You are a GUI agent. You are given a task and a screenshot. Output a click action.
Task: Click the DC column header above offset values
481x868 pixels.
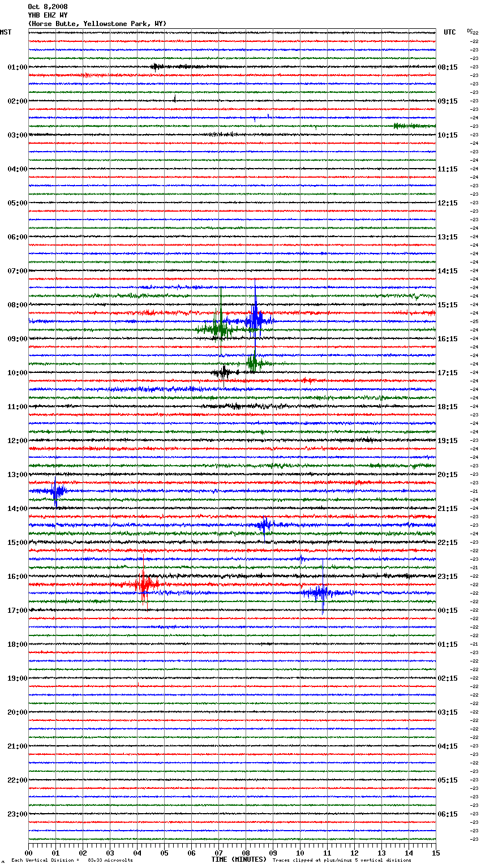click(x=470, y=31)
